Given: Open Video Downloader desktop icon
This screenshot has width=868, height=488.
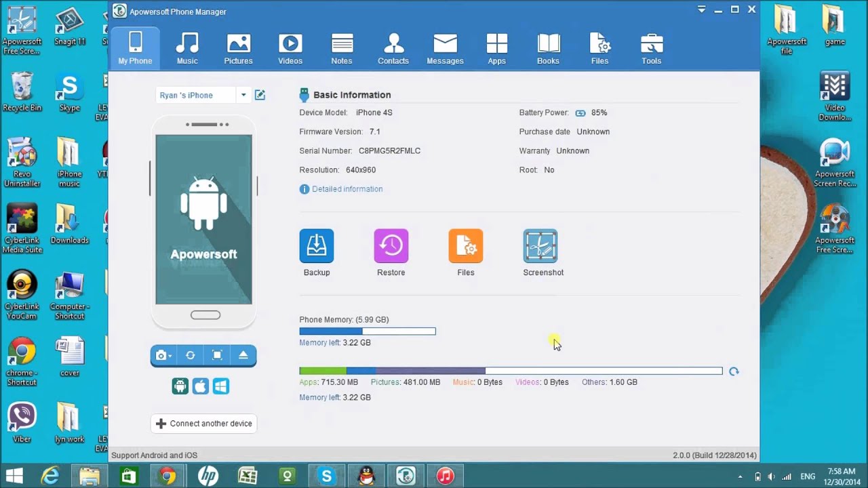Looking at the screenshot, I should 835,96.
